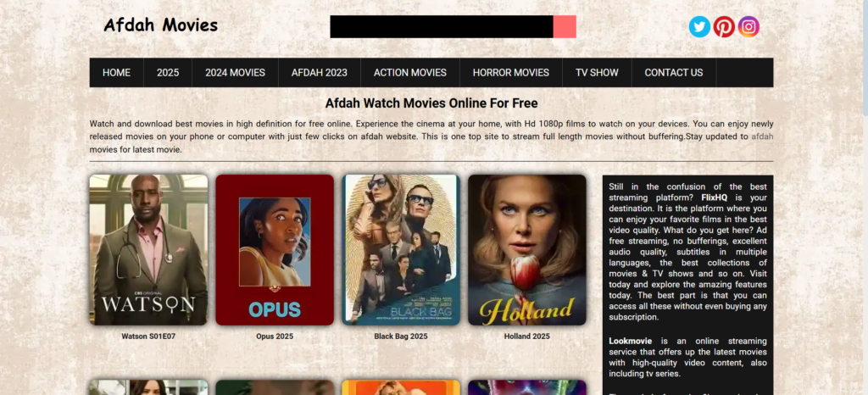Click the 'Opus 2025' title link
This screenshot has width=868, height=395.
coord(275,337)
